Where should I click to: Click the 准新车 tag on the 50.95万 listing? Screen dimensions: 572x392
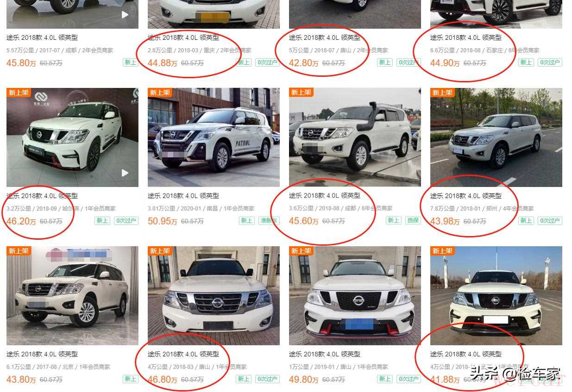tap(269, 221)
